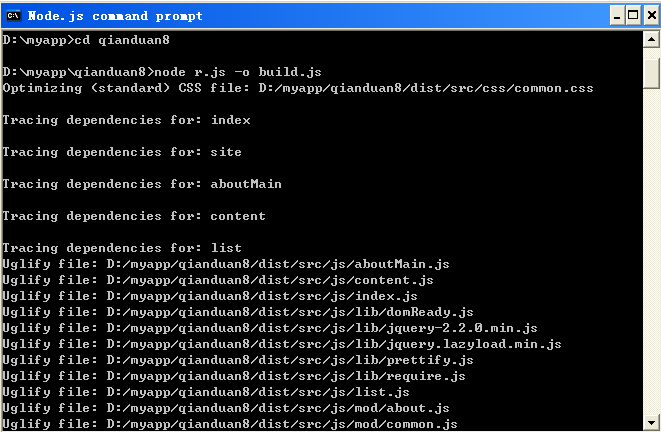The image size is (661, 432).
Task: Click the Uglify file jquery.lazyload.min.js line
Action: [282, 344]
